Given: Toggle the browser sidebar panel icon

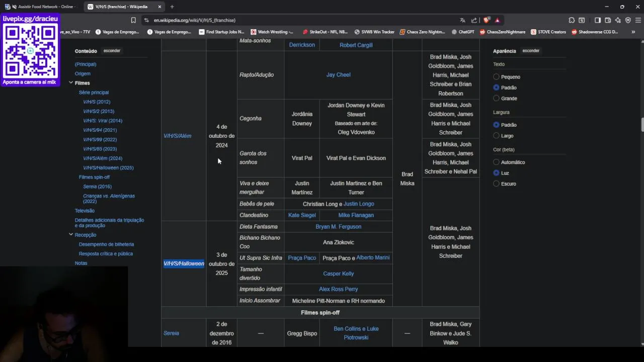Looking at the screenshot, I should (598, 20).
